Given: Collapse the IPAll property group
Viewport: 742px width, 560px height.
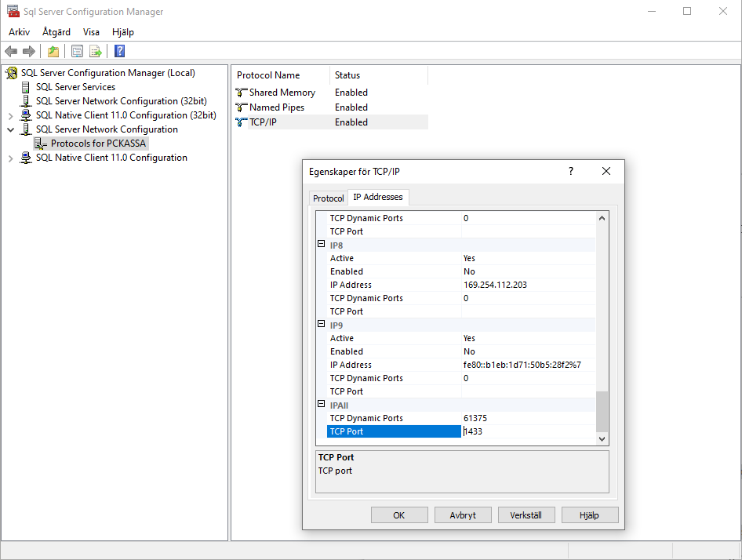Looking at the screenshot, I should (x=321, y=404).
